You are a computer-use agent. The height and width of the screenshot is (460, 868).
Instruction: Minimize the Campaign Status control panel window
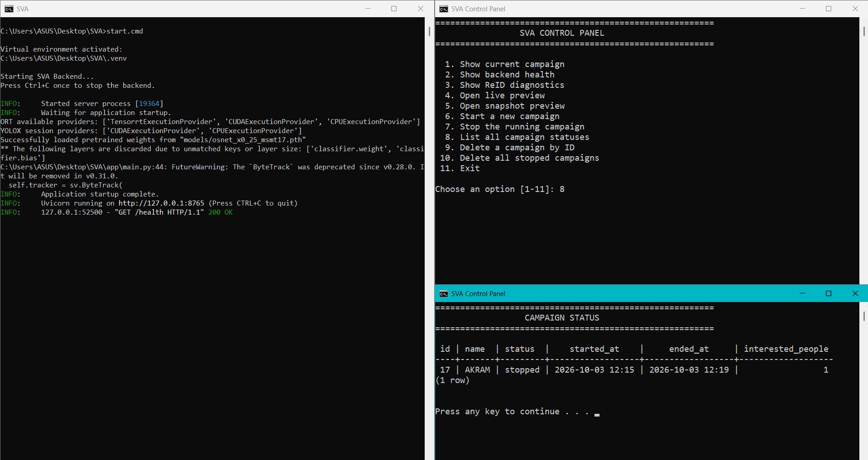coord(802,293)
